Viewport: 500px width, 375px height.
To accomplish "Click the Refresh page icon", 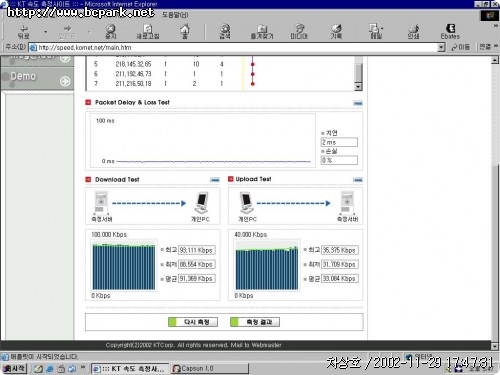I will point(148,32).
